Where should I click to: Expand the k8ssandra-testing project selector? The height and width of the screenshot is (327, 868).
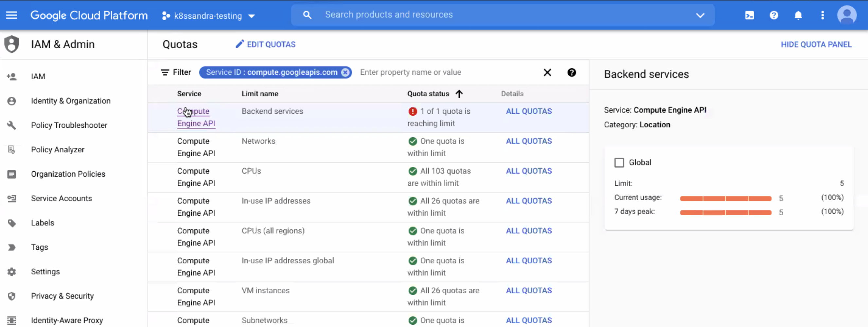coord(251,15)
